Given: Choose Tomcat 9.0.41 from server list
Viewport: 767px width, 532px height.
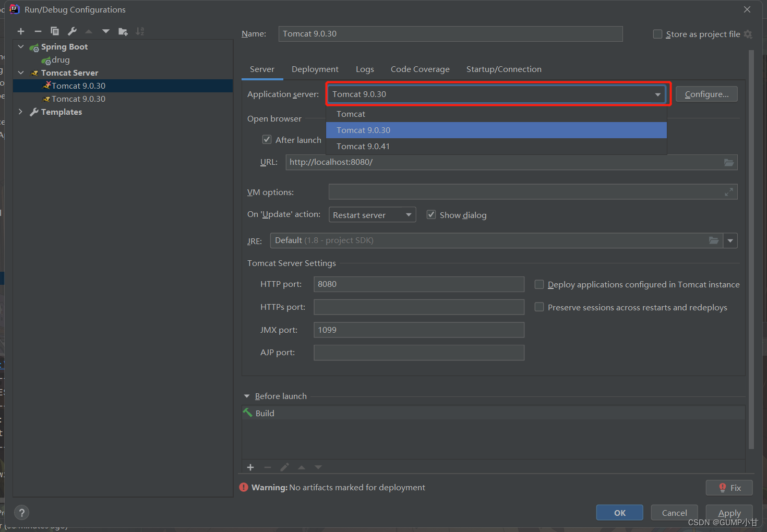Looking at the screenshot, I should pyautogui.click(x=496, y=146).
